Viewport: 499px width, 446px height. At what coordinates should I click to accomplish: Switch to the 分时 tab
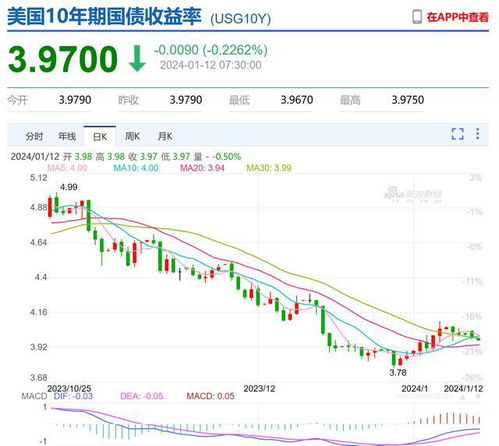tap(34, 136)
